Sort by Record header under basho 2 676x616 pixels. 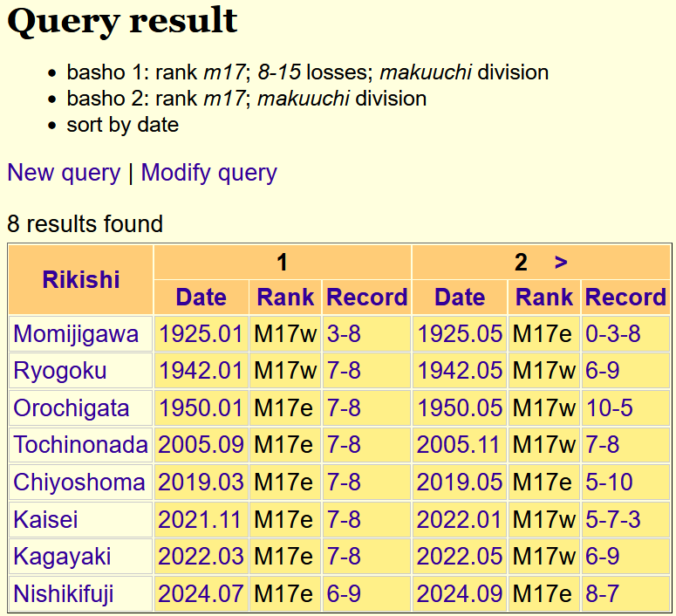click(x=625, y=298)
